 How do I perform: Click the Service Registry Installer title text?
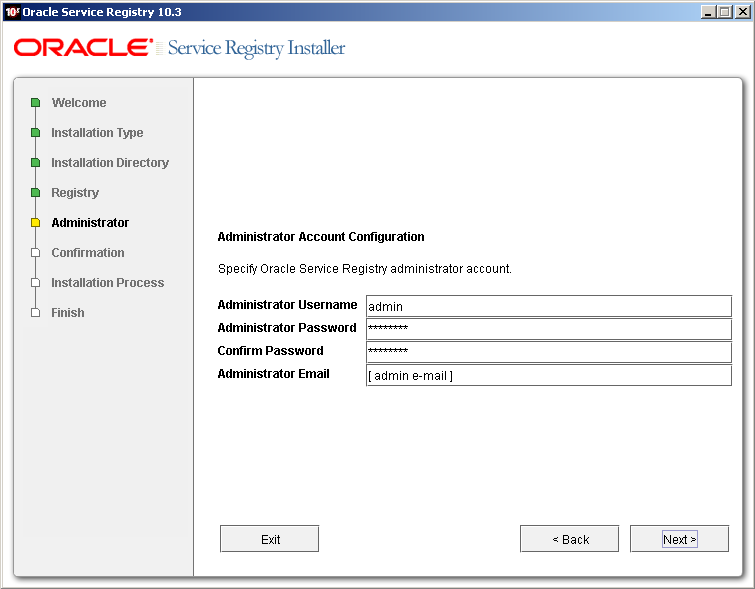click(x=256, y=49)
